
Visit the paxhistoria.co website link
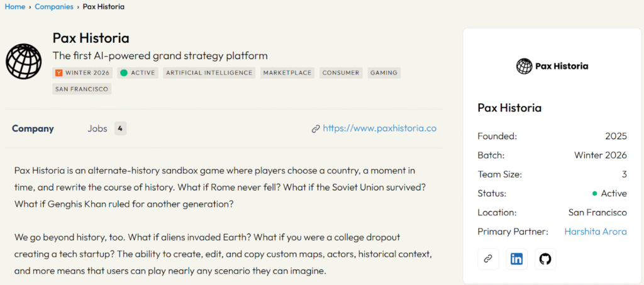click(379, 128)
